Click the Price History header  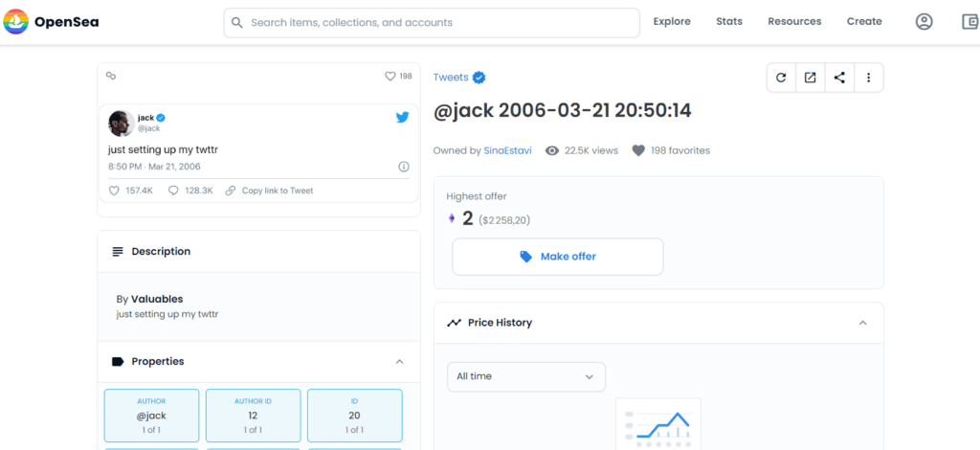point(658,323)
